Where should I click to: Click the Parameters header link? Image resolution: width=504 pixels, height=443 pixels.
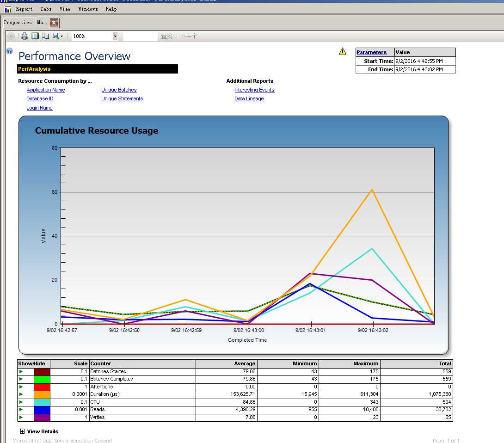pyautogui.click(x=372, y=52)
